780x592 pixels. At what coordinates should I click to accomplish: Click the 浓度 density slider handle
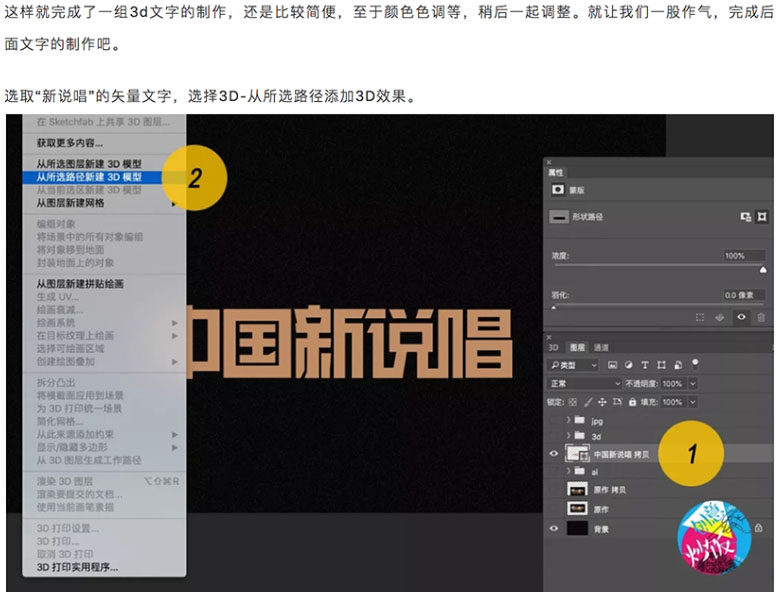point(763,270)
